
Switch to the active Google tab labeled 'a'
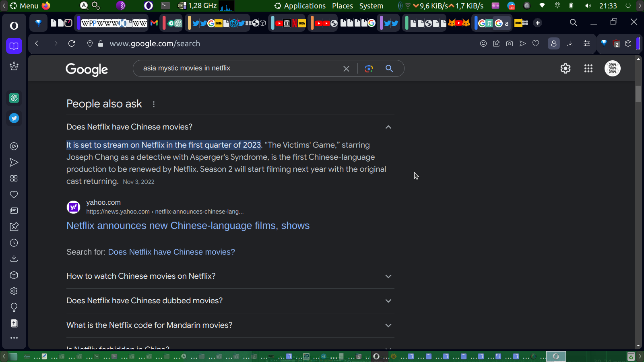tap(502, 23)
